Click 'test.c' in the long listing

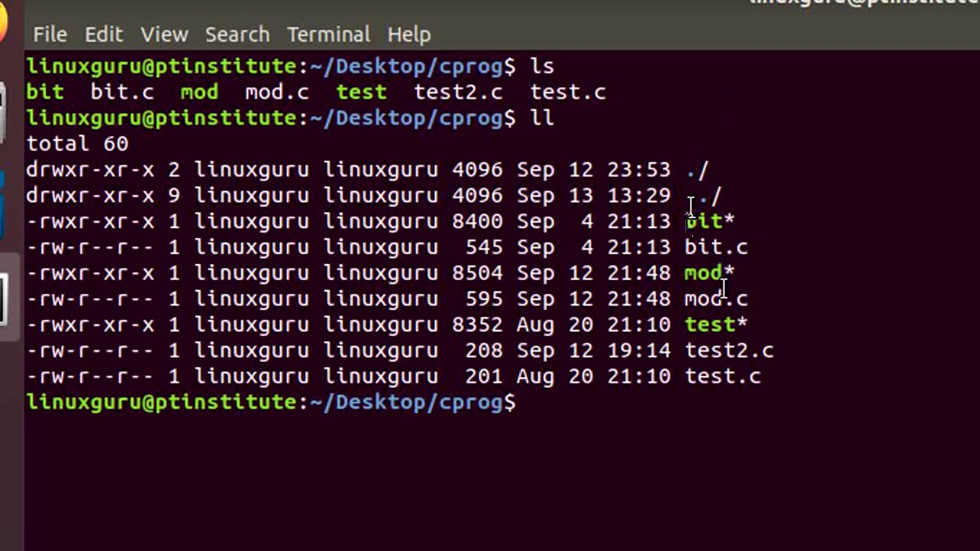click(x=724, y=377)
